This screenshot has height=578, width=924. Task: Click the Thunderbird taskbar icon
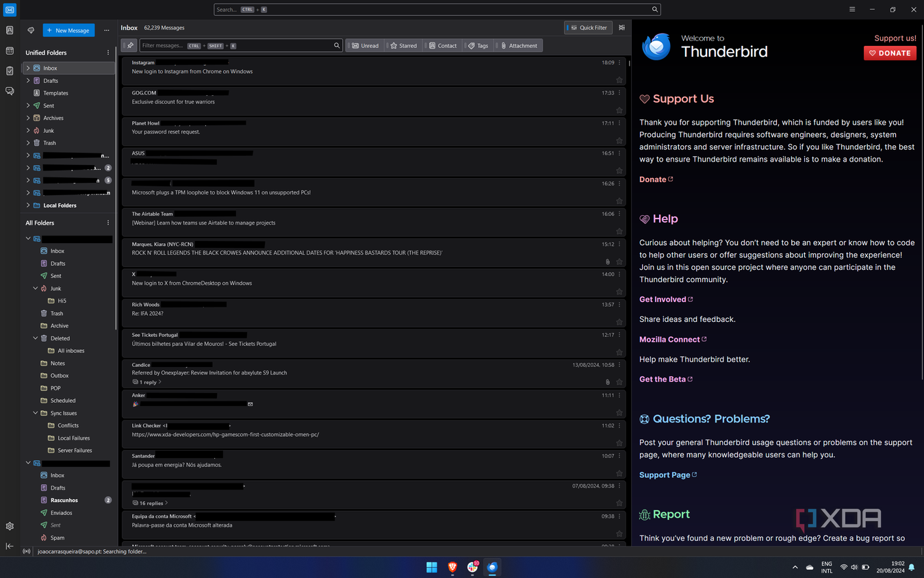[492, 567]
